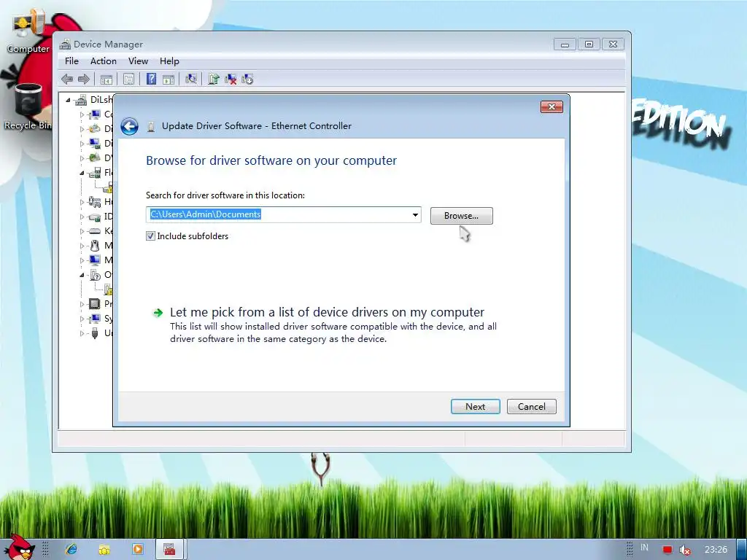
Task: Select the USB controllers plug icon in tree
Action: [x=95, y=332]
